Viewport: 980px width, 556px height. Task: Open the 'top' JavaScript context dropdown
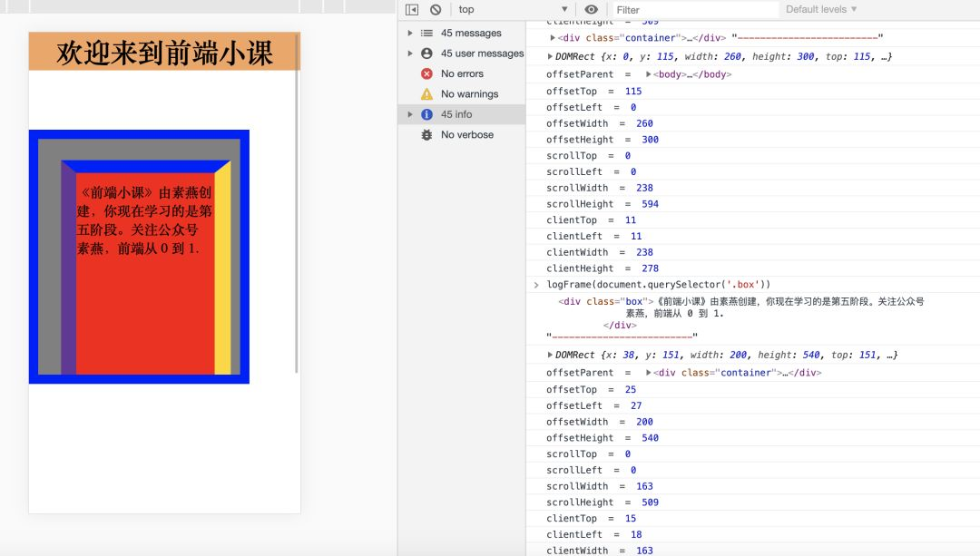pos(513,9)
